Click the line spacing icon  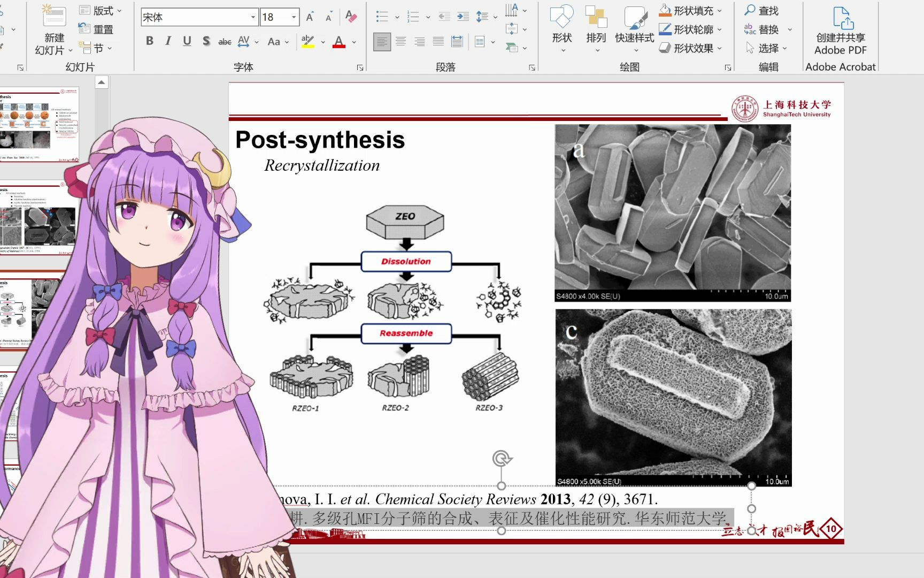point(482,17)
